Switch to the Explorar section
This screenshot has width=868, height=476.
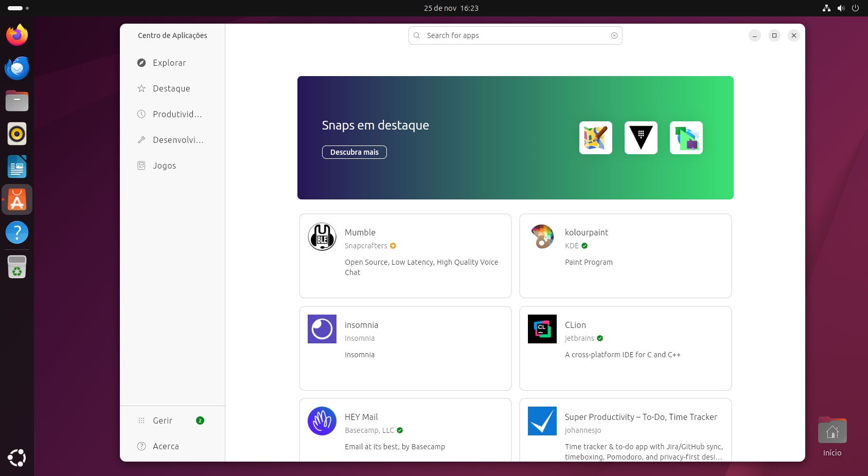point(169,63)
